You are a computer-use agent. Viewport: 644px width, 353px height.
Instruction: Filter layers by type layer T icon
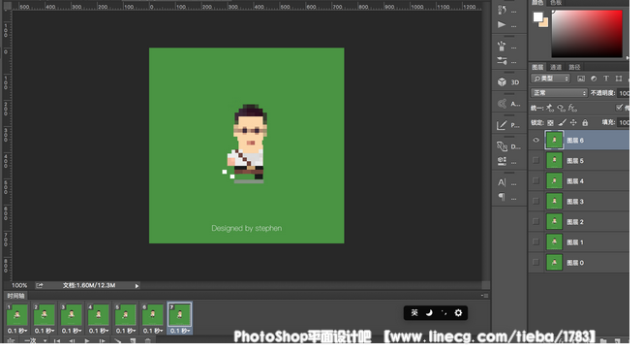(x=606, y=79)
